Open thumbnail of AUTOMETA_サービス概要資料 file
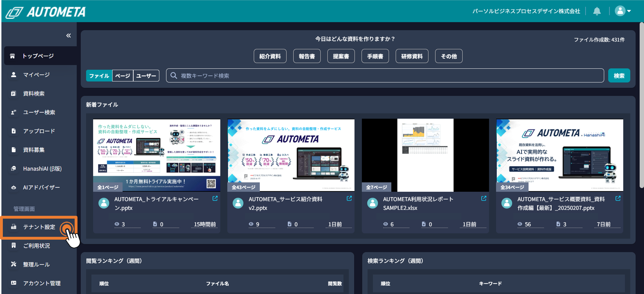The width and height of the screenshot is (644, 294). [x=560, y=155]
